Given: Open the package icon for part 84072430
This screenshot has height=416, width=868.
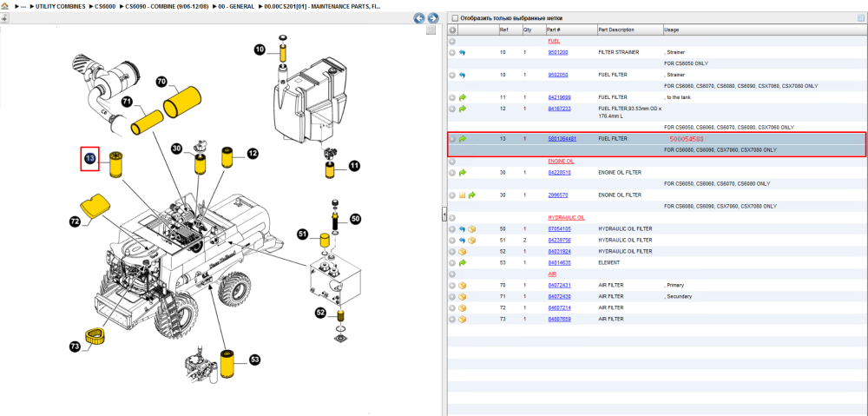Looking at the screenshot, I should coord(463,296).
